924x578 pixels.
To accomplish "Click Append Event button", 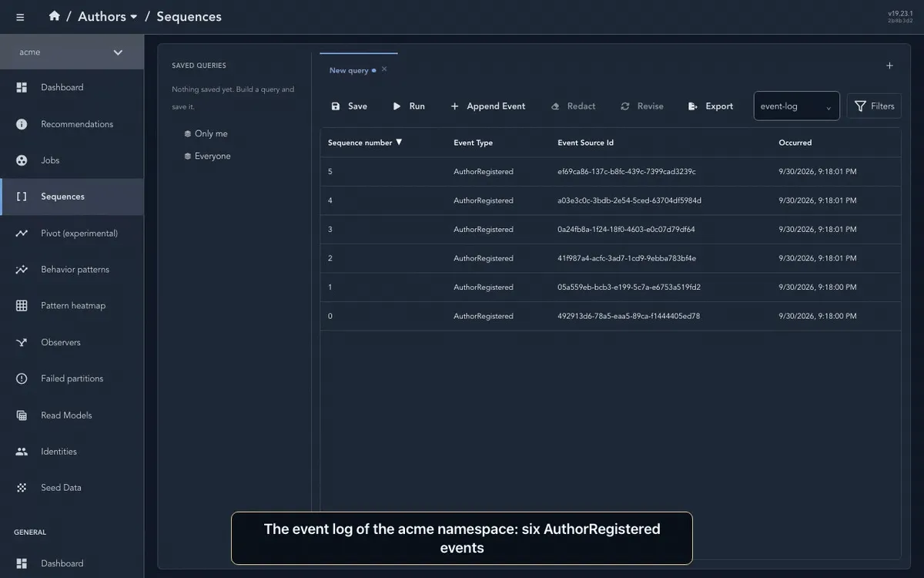I will (487, 106).
